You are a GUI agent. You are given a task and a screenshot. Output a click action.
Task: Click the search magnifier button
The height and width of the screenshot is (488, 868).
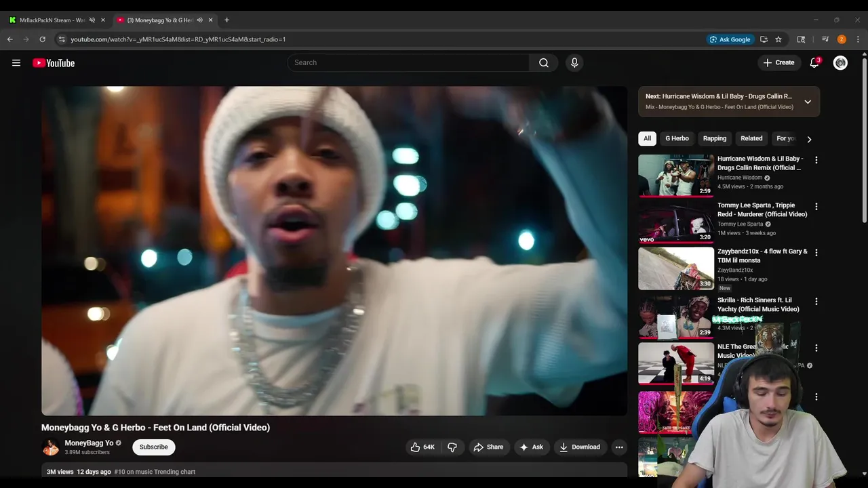click(544, 63)
